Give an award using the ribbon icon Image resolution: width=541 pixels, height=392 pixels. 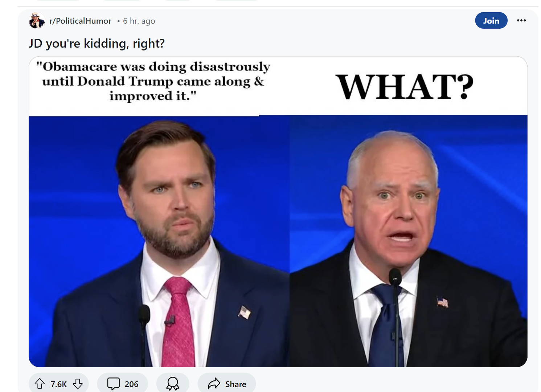tap(173, 384)
